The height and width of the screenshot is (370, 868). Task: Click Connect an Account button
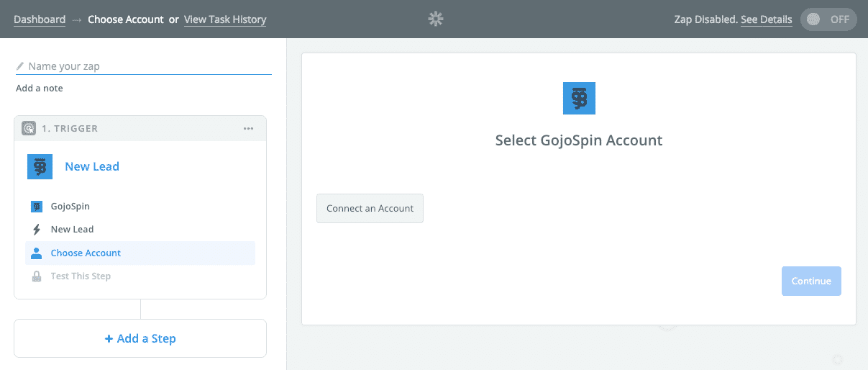[x=370, y=208]
